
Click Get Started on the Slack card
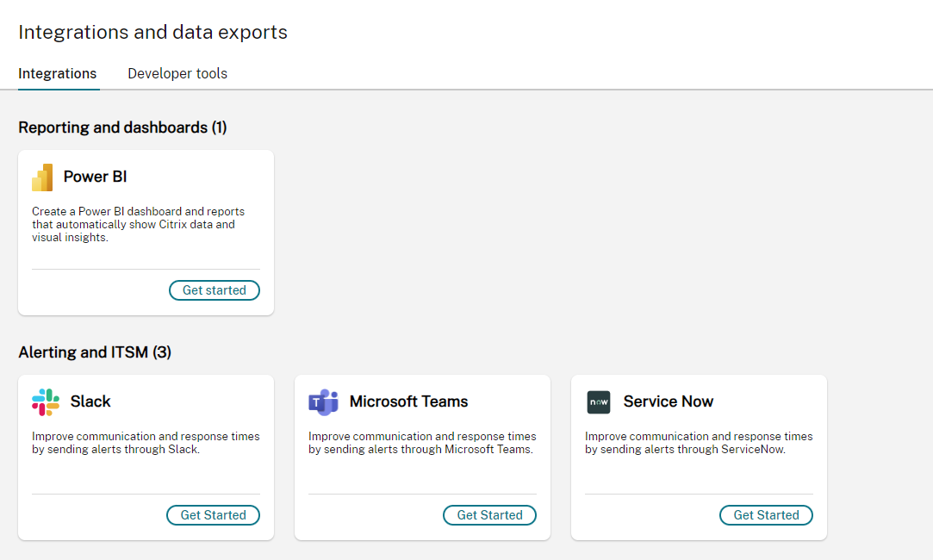click(213, 514)
